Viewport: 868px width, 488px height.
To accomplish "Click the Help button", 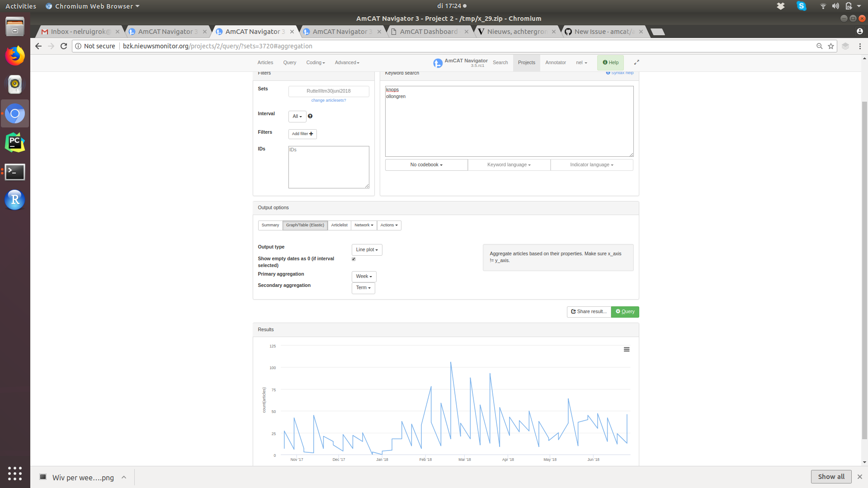I will click(x=610, y=63).
